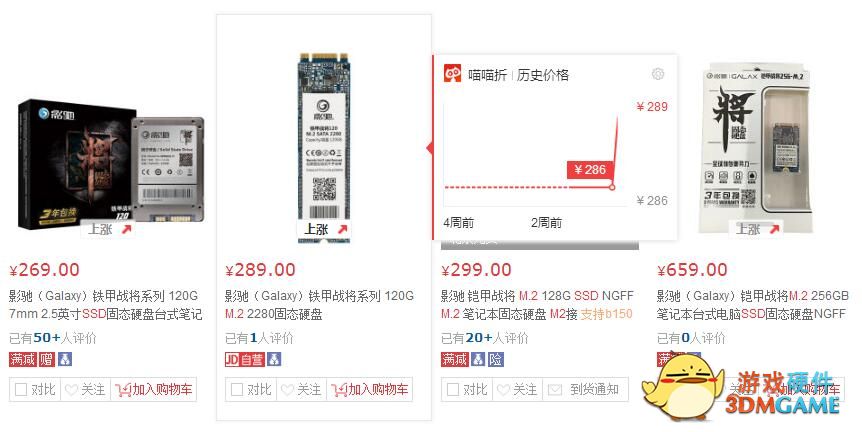Check 对比 for the ¥269.00 SSD
This screenshot has width=862, height=432.
click(x=35, y=390)
